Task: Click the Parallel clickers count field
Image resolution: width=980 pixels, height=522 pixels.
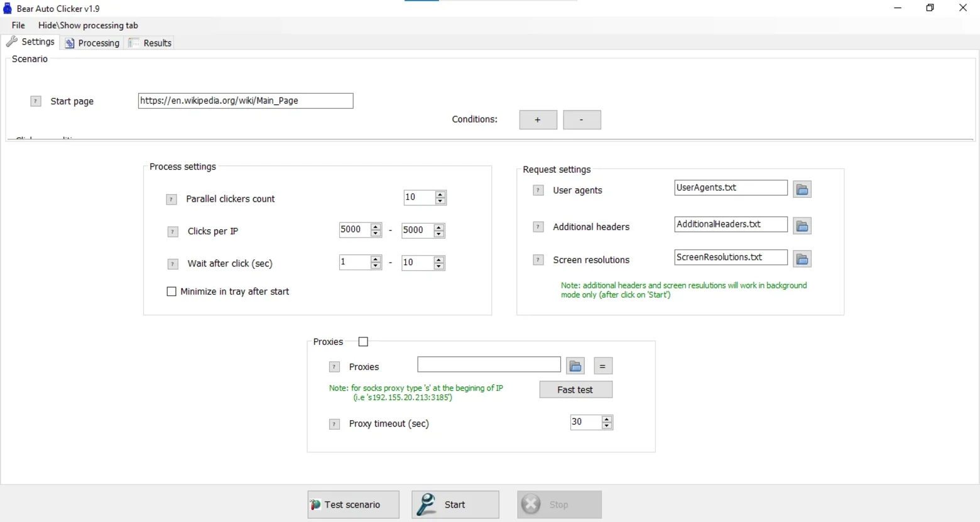Action: pyautogui.click(x=419, y=197)
